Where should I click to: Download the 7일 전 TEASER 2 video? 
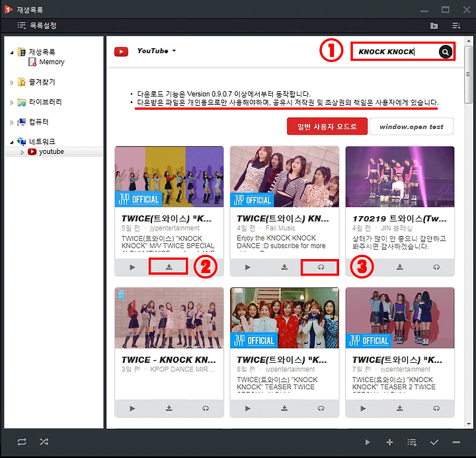point(400,408)
